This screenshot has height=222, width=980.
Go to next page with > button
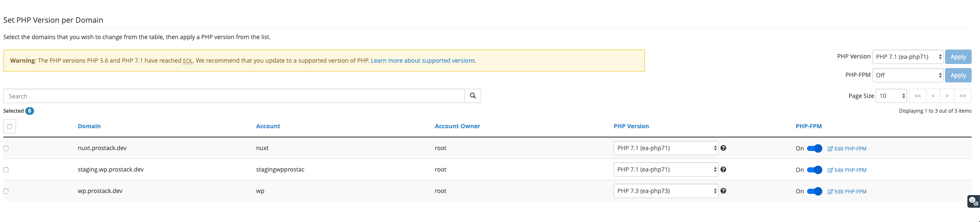click(x=947, y=96)
